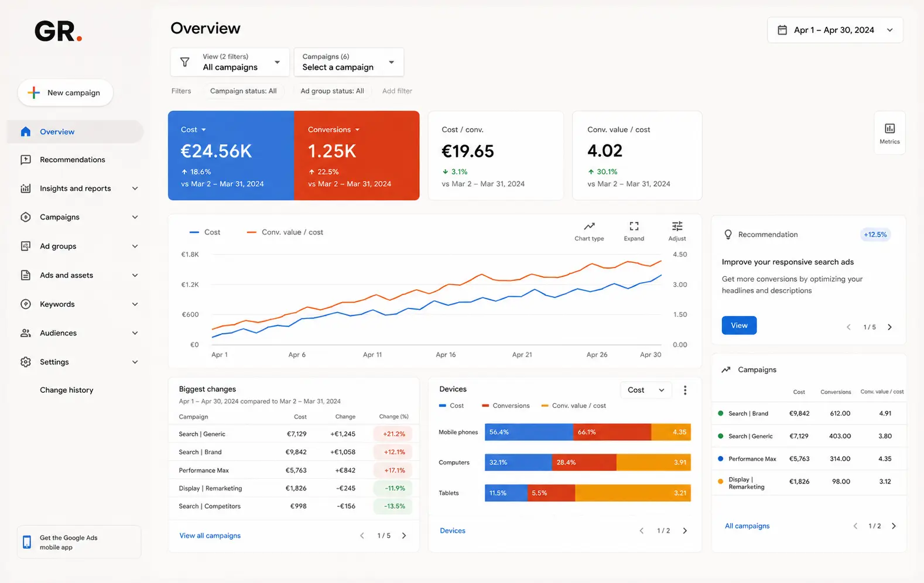Viewport: 924px width, 583px height.
Task: Expand the Settings section
Action: pos(135,362)
